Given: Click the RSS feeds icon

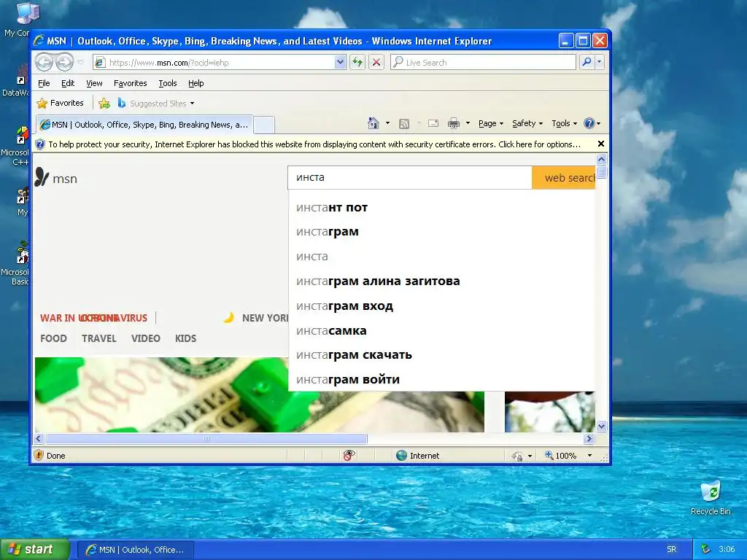Looking at the screenshot, I should (x=404, y=124).
